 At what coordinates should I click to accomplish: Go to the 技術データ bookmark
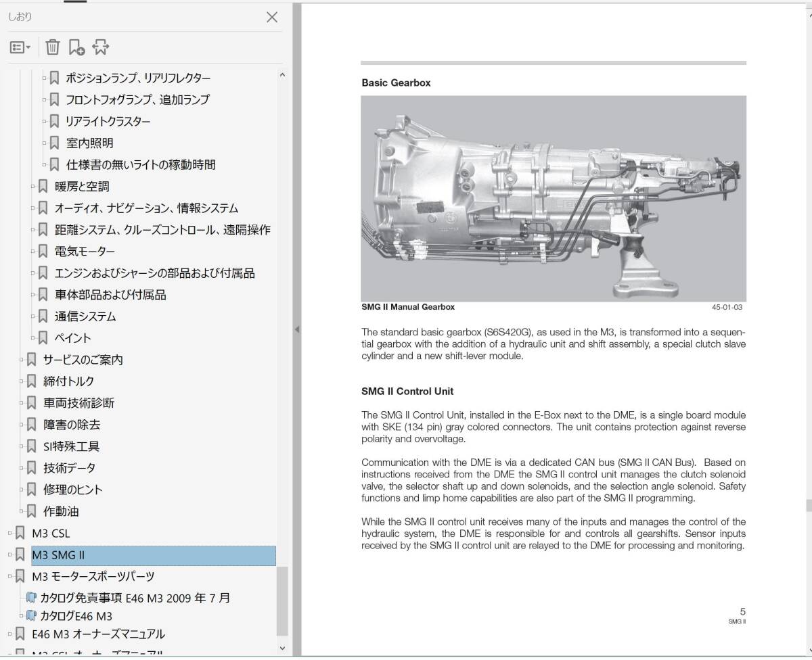(x=70, y=468)
